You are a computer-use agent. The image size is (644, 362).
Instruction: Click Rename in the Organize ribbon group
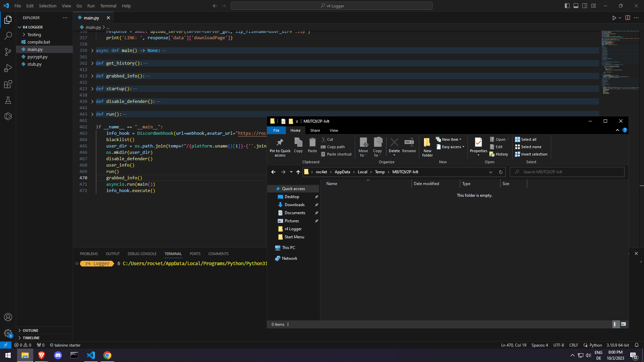[409, 145]
